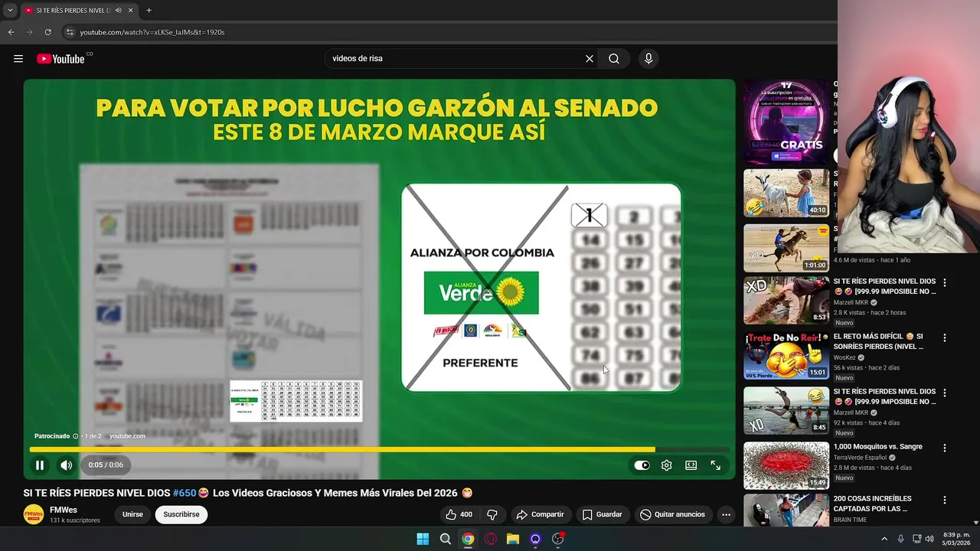
Task: Mute the video volume
Action: [67, 465]
